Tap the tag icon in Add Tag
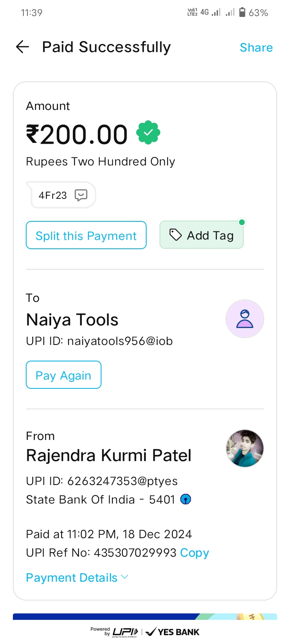 tap(175, 235)
